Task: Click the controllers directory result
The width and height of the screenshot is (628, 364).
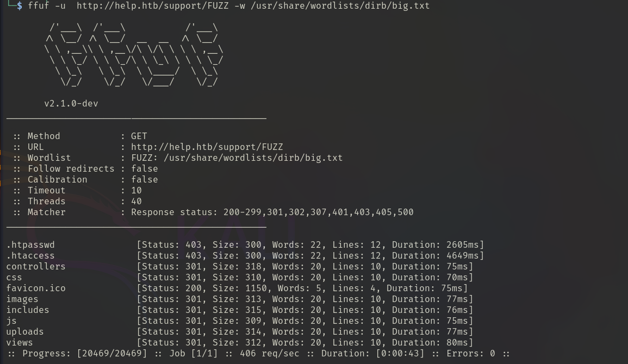Action: click(36, 266)
